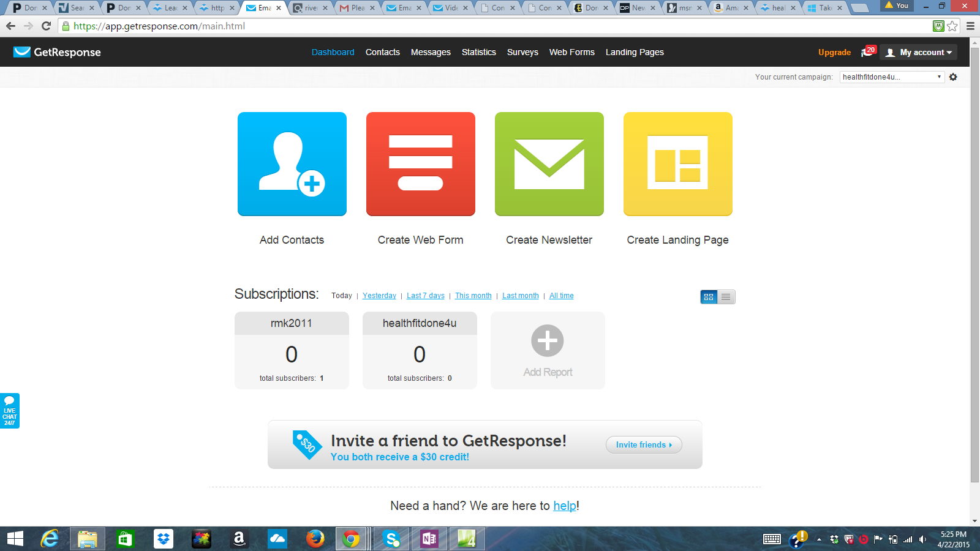Open Dropbox from the taskbar

point(164,539)
